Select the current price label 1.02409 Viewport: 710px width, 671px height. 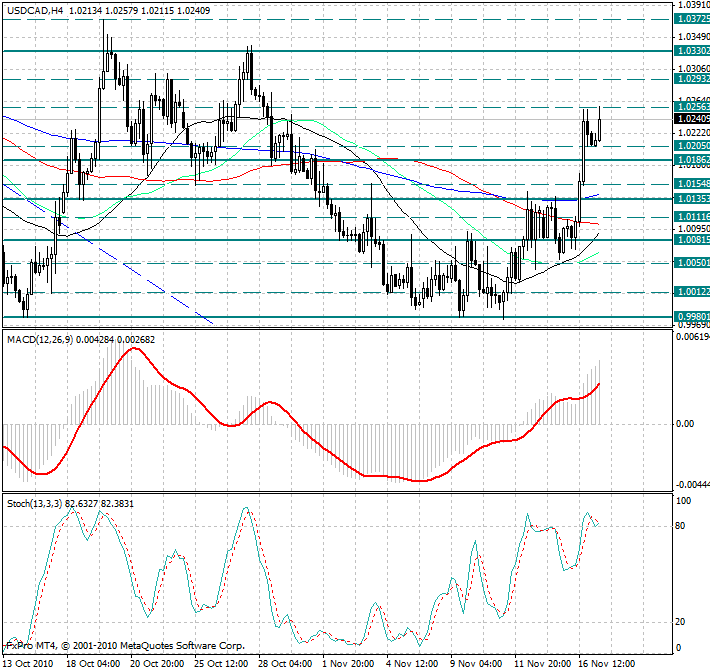pyautogui.click(x=692, y=118)
